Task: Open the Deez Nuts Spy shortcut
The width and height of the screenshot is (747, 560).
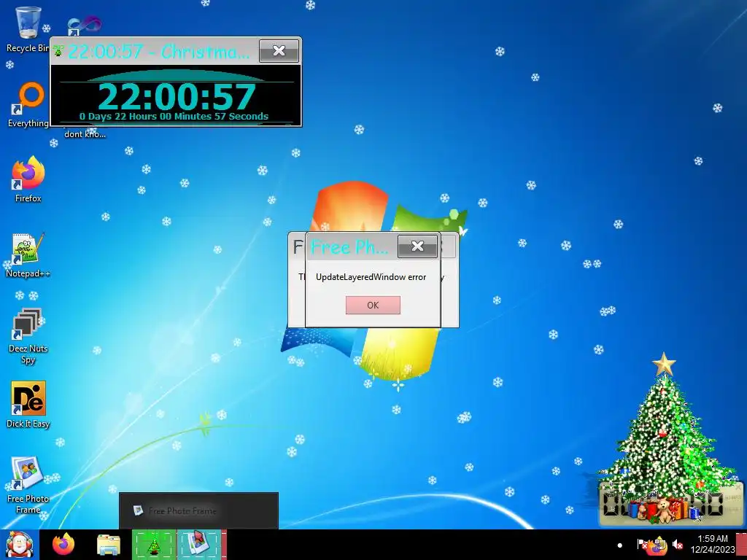Action: click(28, 336)
